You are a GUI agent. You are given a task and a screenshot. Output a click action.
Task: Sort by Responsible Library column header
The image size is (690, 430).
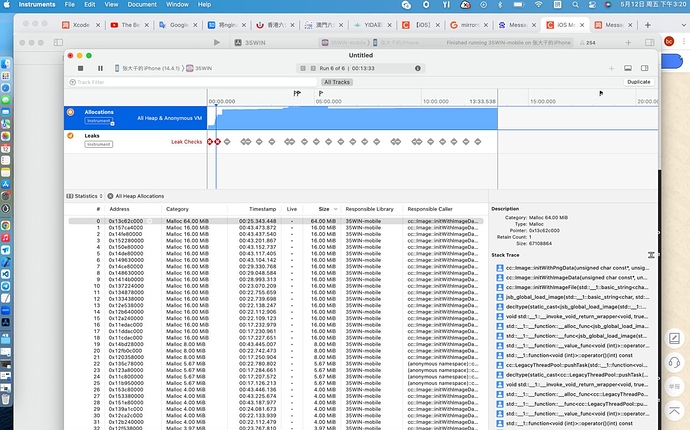click(370, 209)
